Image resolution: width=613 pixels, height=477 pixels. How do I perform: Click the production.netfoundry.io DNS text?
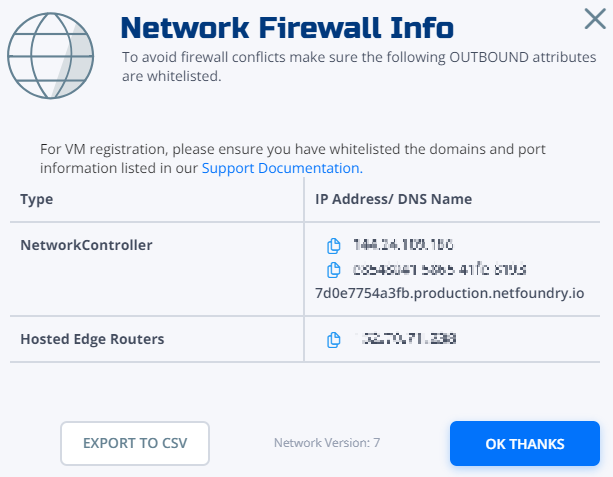[450, 293]
